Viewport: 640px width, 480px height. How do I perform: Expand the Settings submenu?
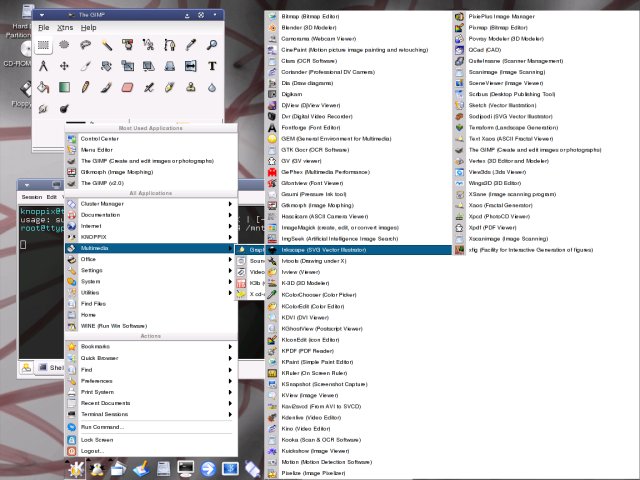(x=151, y=270)
